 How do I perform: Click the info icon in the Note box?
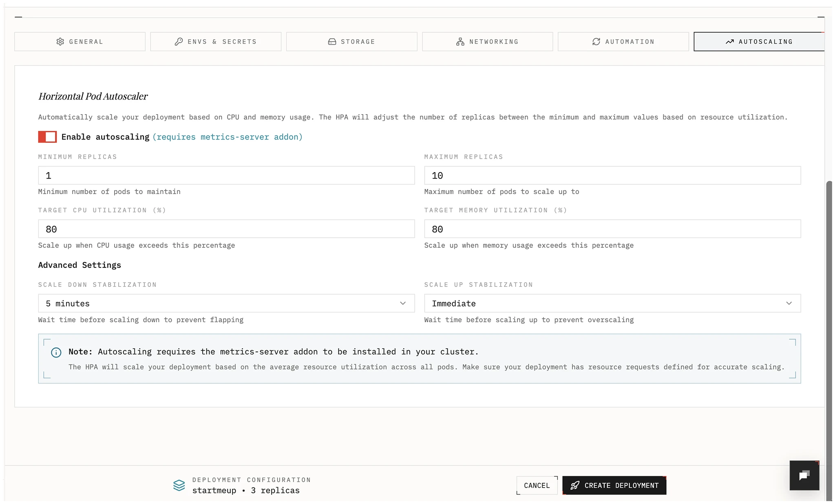click(56, 353)
